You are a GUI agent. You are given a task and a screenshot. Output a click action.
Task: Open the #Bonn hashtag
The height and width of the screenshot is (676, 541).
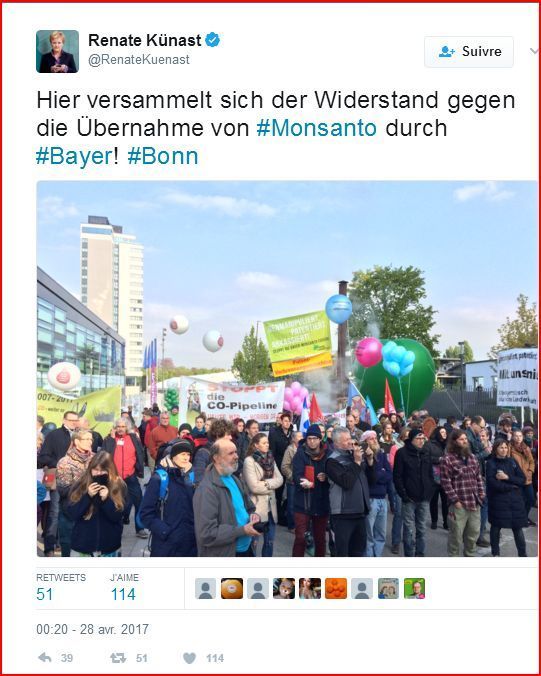pos(163,156)
